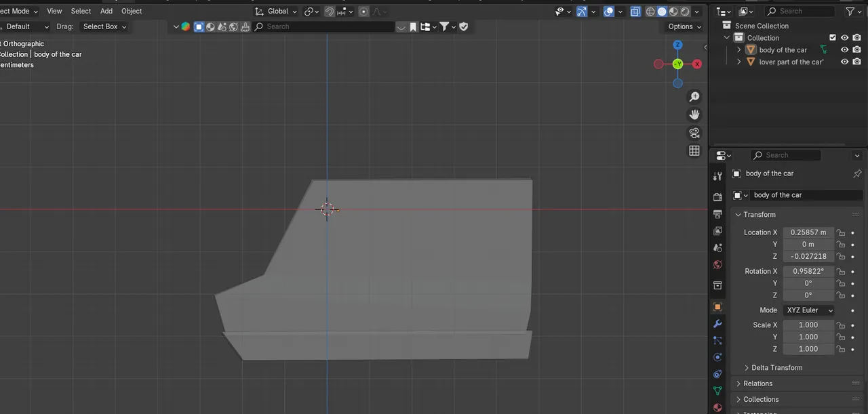This screenshot has height=414, width=868.
Task: Click the Rotation X value field
Action: pos(808,271)
